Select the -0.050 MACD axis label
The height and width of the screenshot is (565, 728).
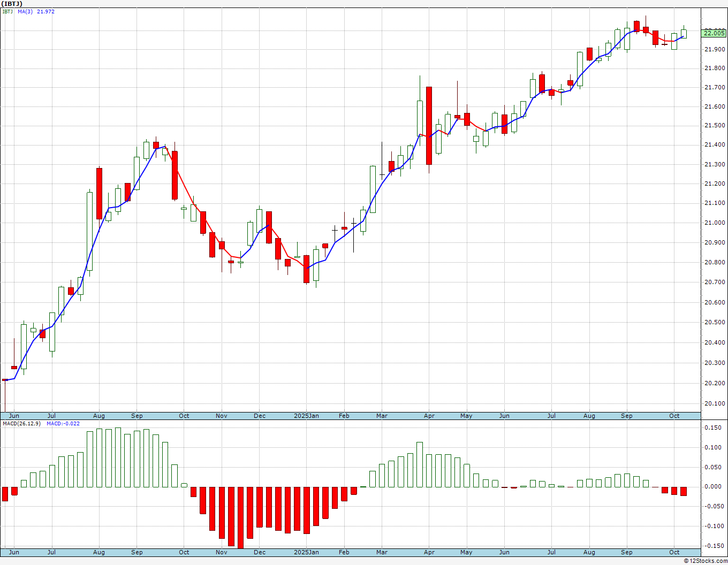coord(716,506)
